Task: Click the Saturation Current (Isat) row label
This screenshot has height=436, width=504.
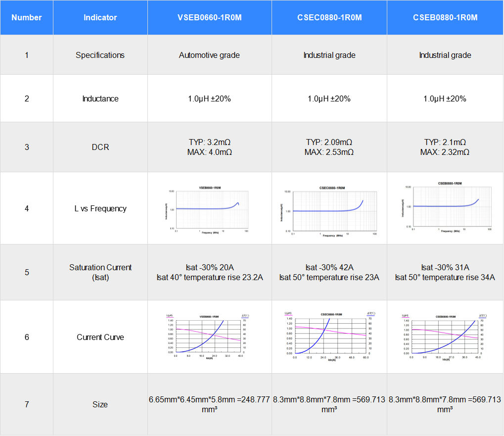Action: tap(100, 272)
